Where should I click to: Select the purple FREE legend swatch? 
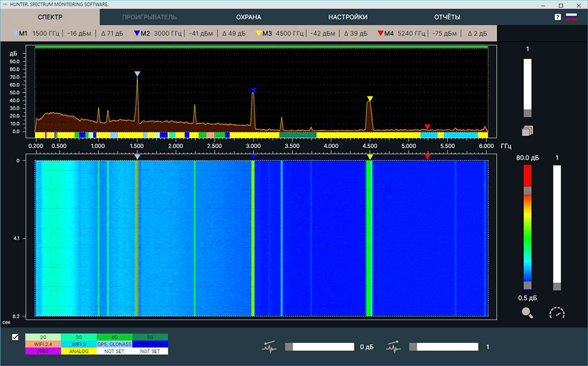pos(43,352)
